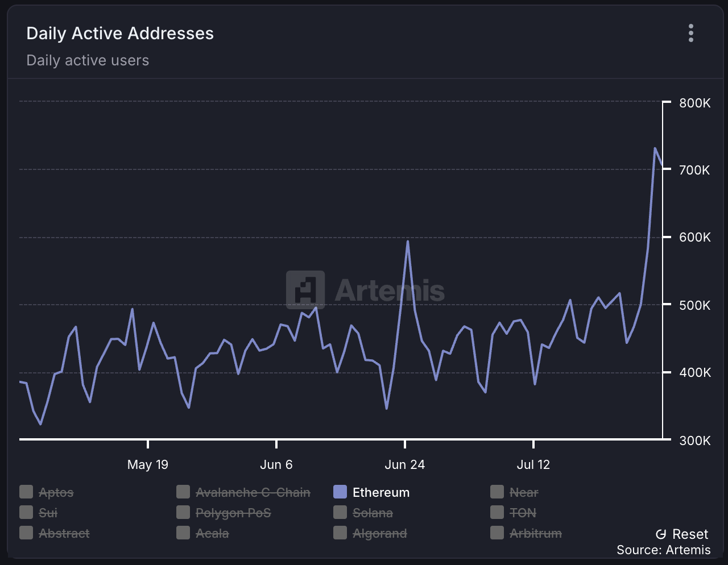Click the 500K y-axis label
The image size is (728, 565).
(695, 305)
